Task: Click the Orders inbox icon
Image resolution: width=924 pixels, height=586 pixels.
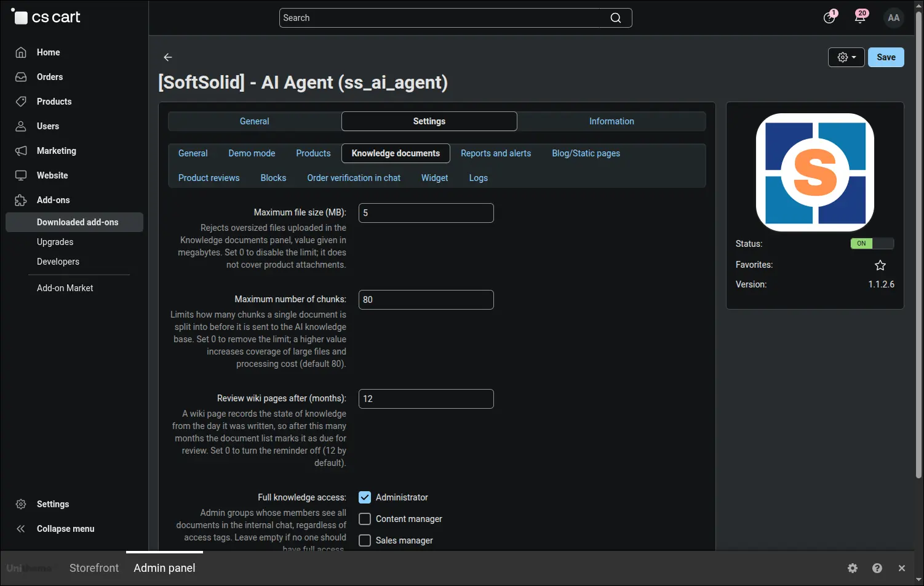Action: pyautogui.click(x=21, y=77)
